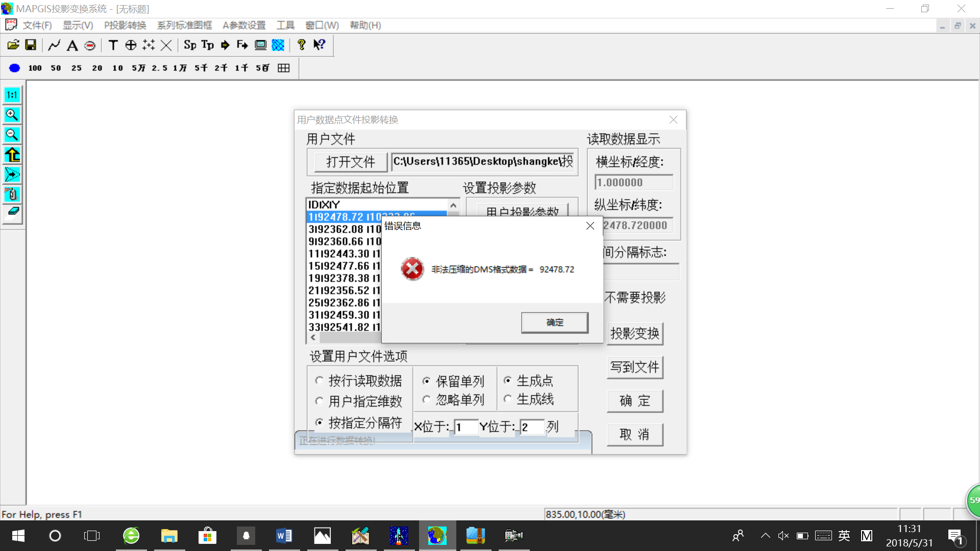Click the 写到文件 button
This screenshot has width=980, height=551.
coord(635,367)
